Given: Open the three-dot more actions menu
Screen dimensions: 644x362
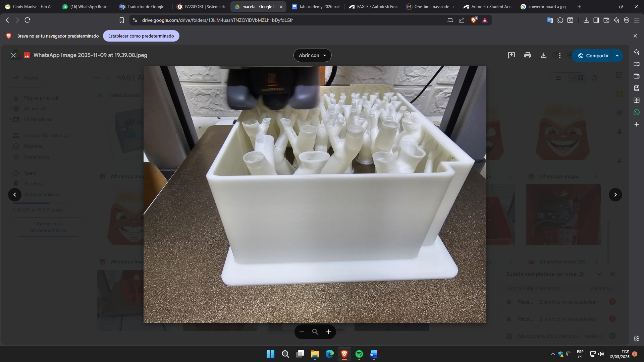Looking at the screenshot, I should click(x=560, y=55).
